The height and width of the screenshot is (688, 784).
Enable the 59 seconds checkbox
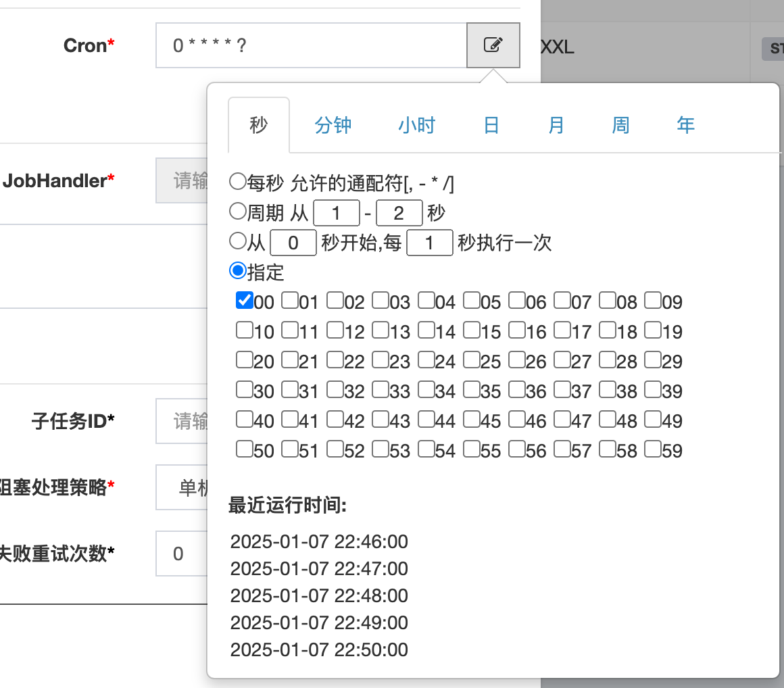tap(652, 449)
